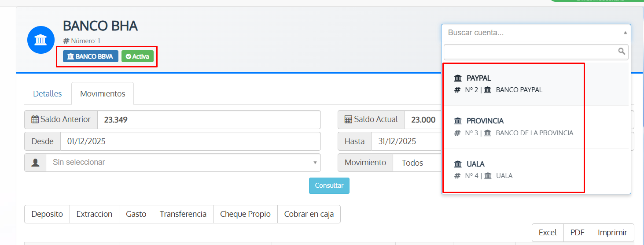Click the Consultar button
Viewport: 644px width, 245px height.
[329, 186]
